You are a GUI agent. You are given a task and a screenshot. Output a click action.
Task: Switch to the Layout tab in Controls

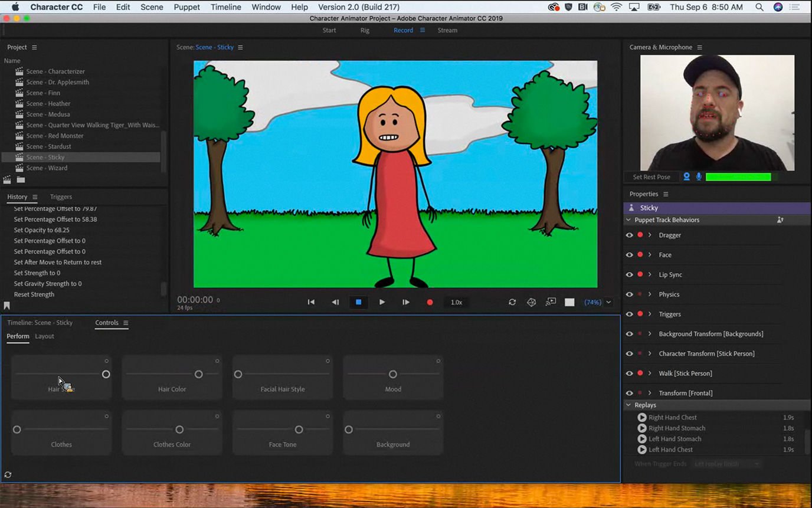click(x=44, y=336)
